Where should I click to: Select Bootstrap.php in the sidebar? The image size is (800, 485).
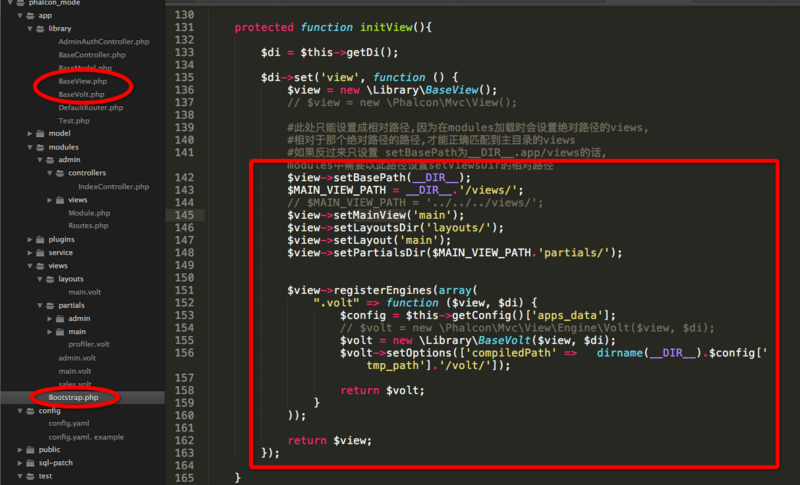click(x=73, y=397)
